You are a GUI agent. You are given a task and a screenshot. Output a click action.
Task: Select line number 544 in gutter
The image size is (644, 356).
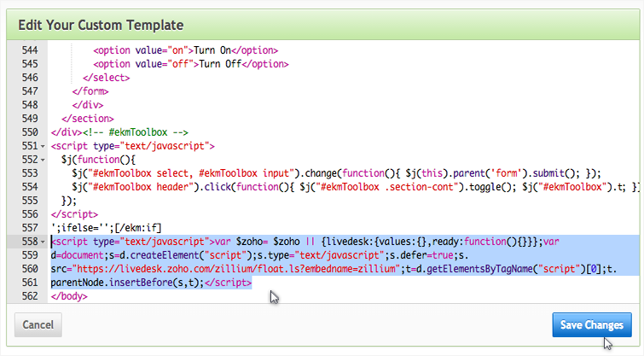(30, 50)
